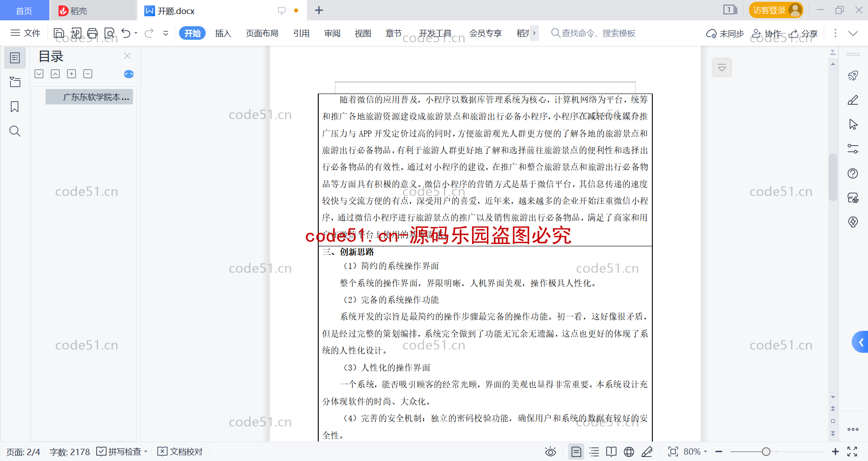Click the Export to PDF icon
This screenshot has width=868, height=461.
pyautogui.click(x=76, y=33)
